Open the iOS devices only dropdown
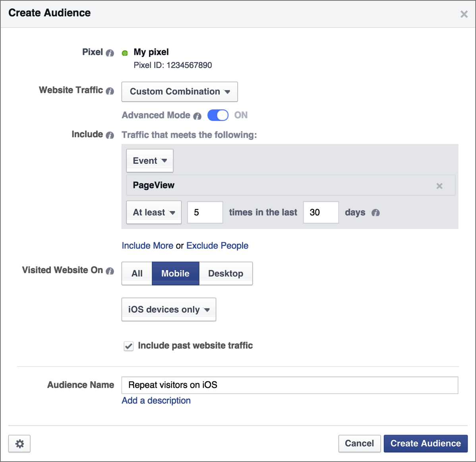Viewport: 476px width, 462px height. 169,309
